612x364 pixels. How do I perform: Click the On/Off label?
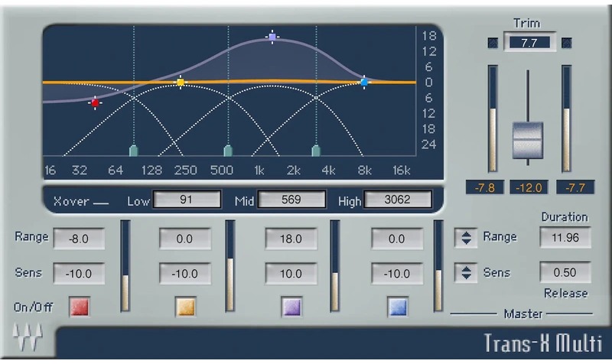(x=33, y=307)
